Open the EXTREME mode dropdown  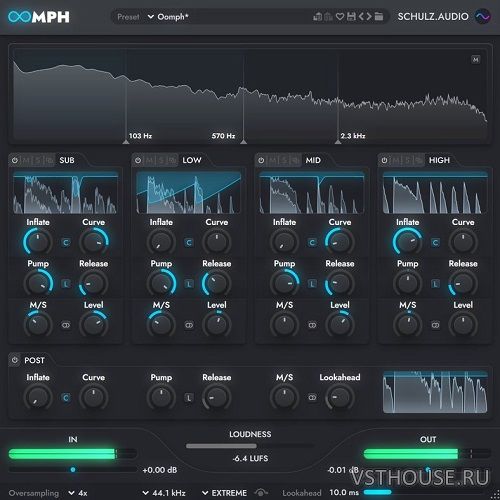(225, 493)
